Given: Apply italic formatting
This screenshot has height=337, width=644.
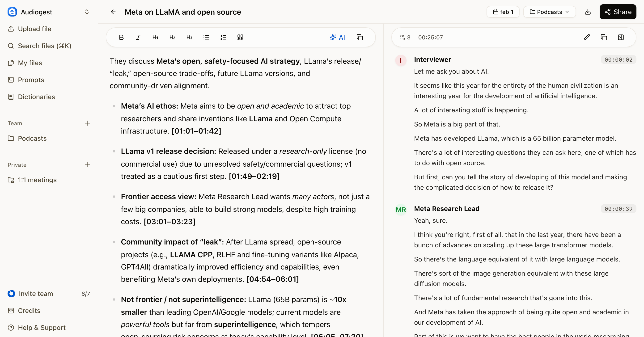Looking at the screenshot, I should 138,37.
